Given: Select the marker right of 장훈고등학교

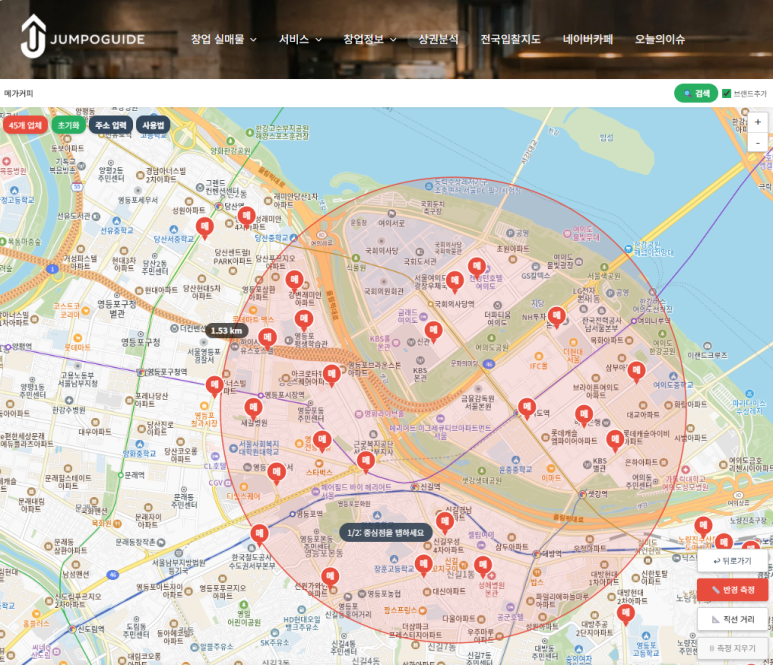Looking at the screenshot, I should point(423,565).
